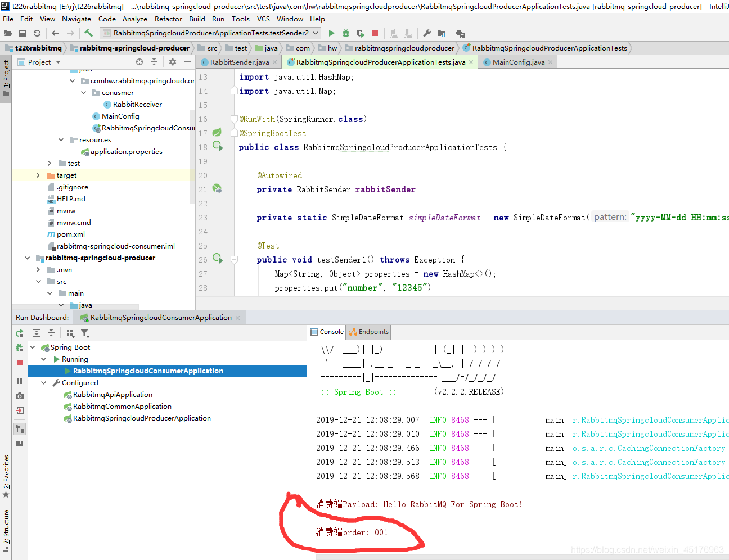
Task: Collapse all nodes in Run Dashboard toolbar
Action: [51, 333]
